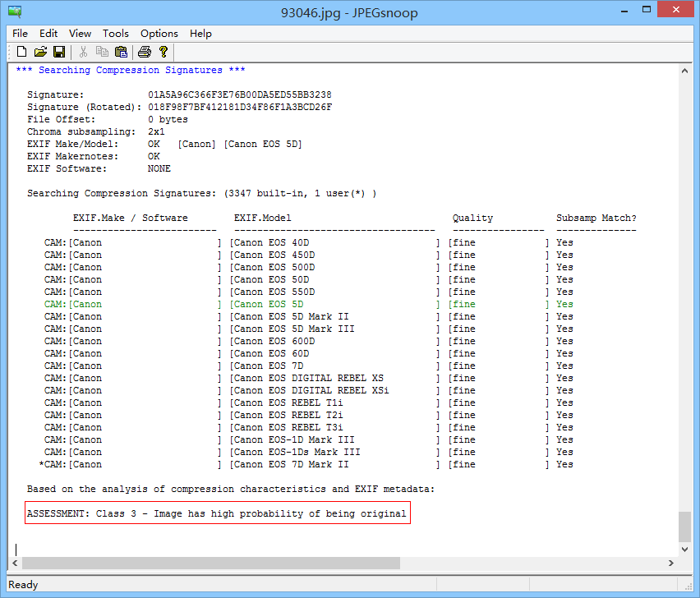The image size is (700, 598).
Task: Click the 'NONE' EXIF Software value
Action: coord(159,168)
